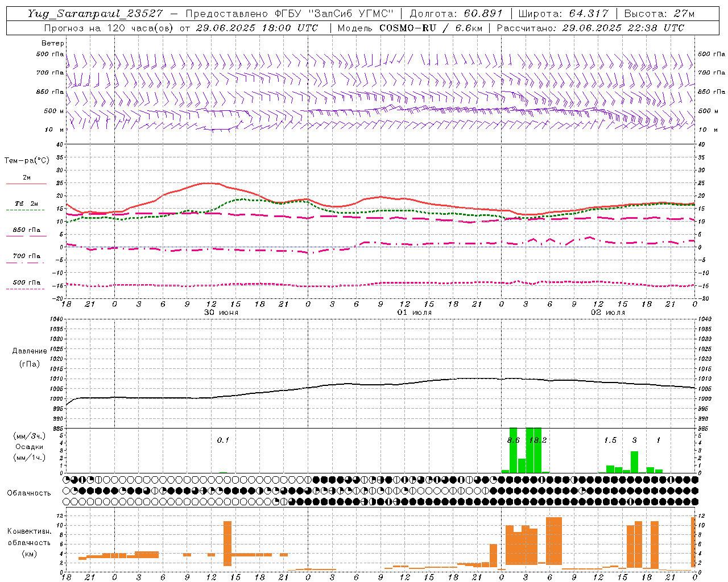Click the latitude value 64.317

point(589,14)
